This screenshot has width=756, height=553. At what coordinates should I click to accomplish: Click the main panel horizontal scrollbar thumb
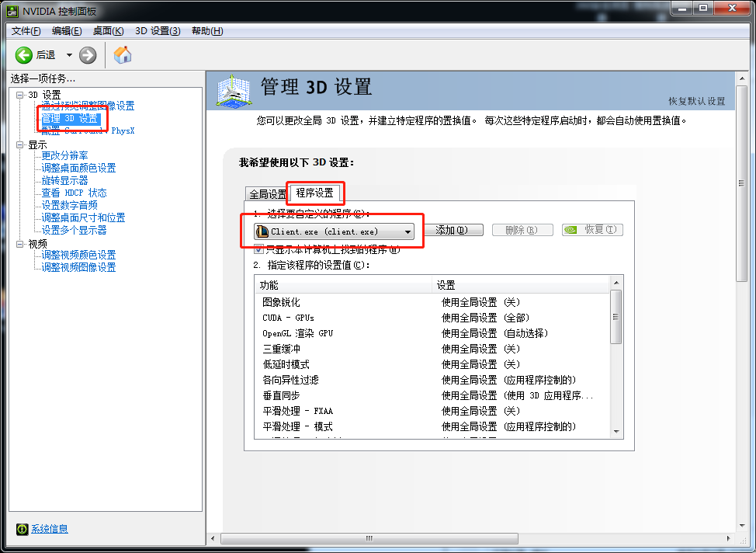click(369, 538)
